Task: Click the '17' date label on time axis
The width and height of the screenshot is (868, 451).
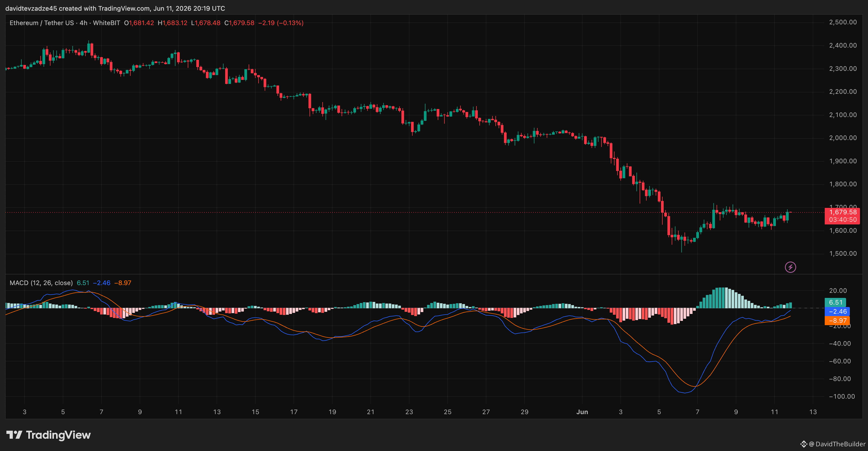Action: pyautogui.click(x=294, y=412)
